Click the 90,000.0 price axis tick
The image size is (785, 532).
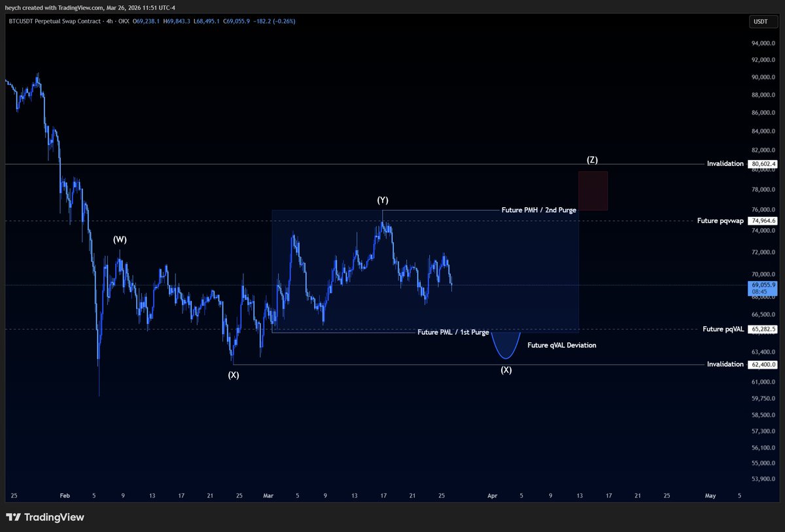point(763,77)
